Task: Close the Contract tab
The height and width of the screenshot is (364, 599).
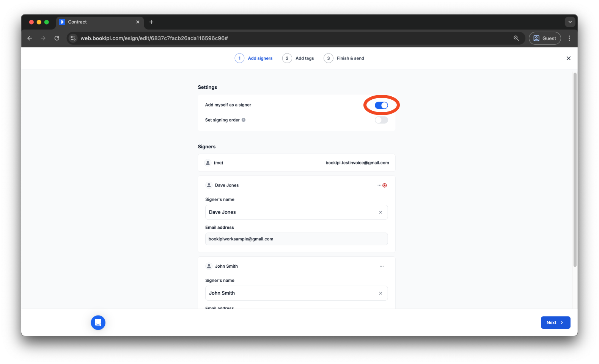Action: (x=138, y=22)
